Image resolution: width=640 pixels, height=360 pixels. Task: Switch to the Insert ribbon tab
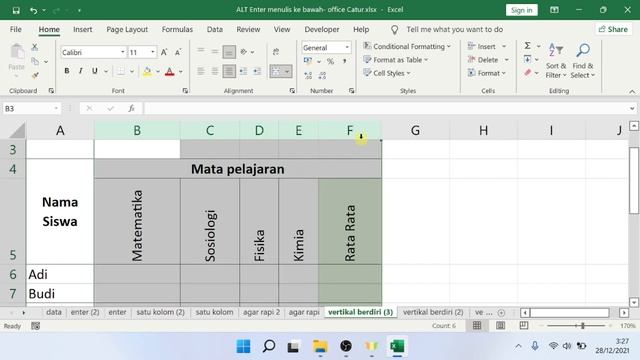pos(82,29)
